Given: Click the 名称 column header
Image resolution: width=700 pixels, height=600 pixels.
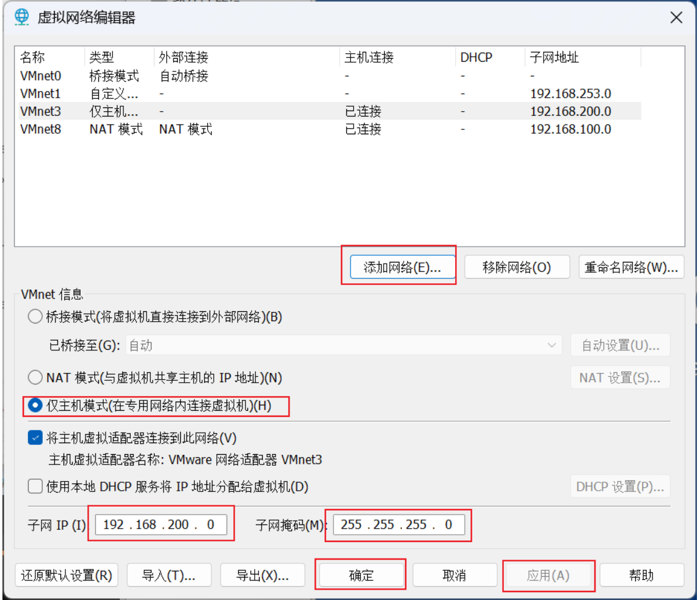Looking at the screenshot, I should click(x=51, y=57).
